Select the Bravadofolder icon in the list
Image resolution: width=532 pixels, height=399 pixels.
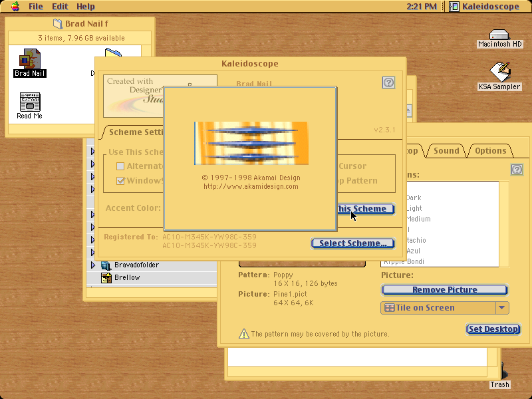106,265
